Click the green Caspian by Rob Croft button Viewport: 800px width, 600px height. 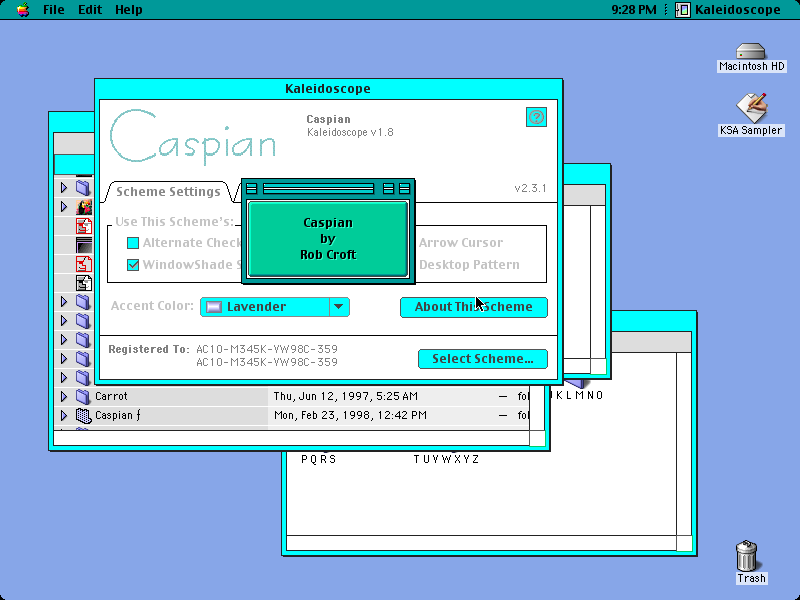point(328,239)
